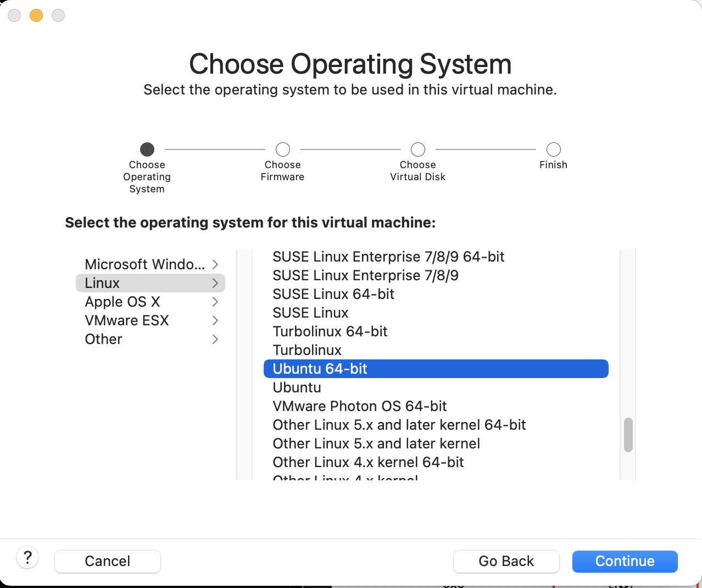
Task: Click the Finish step circle
Action: pos(554,149)
